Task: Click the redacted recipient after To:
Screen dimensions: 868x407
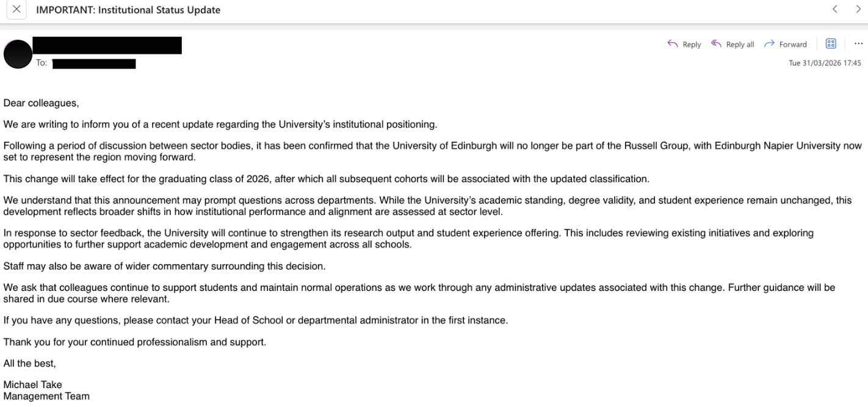Action: pyautogui.click(x=94, y=64)
